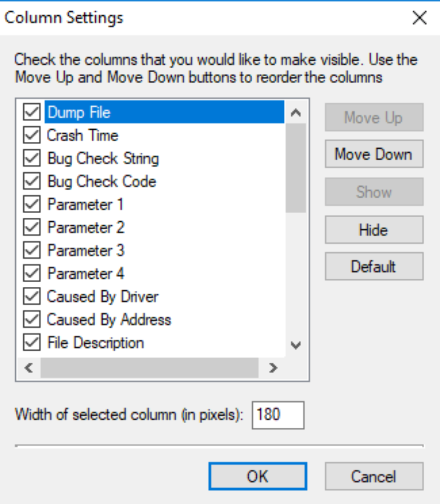Click the vertical scrollbar thumb
Screen dimensions: 440x504
pos(296,168)
